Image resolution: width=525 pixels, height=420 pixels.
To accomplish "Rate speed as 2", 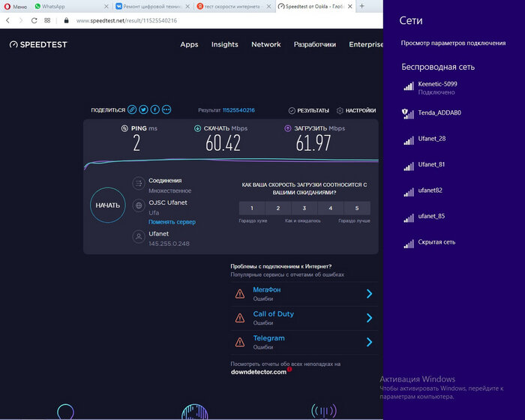I will [278, 208].
